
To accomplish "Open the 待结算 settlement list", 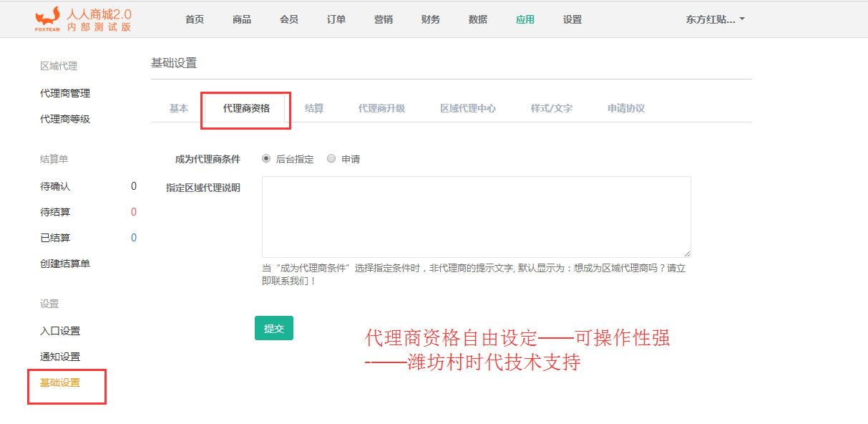I will point(55,212).
